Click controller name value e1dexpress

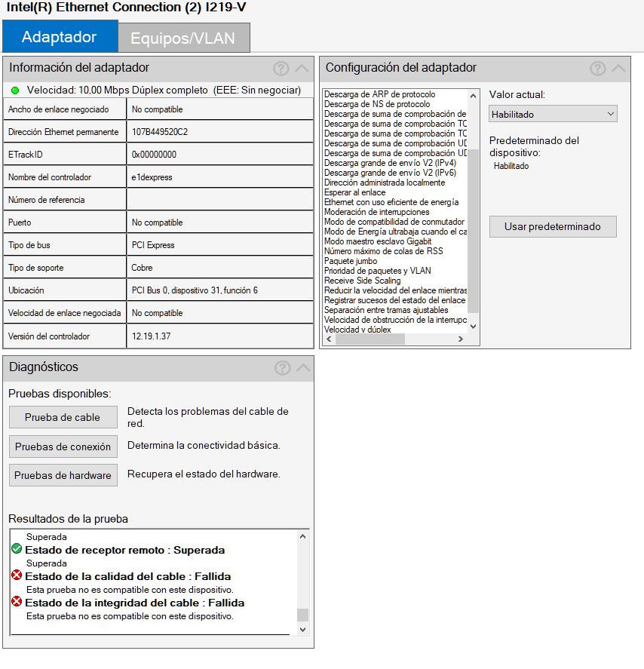click(x=152, y=177)
